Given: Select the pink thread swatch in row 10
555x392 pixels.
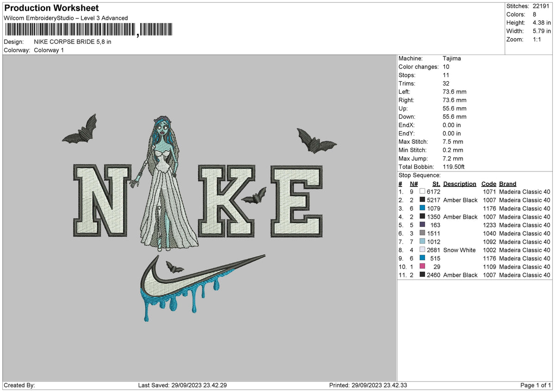Looking at the screenshot, I should pyautogui.click(x=422, y=267).
